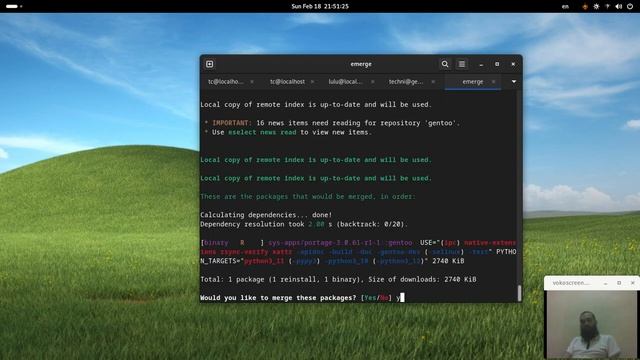The image size is (640, 360).
Task: Open the Activities overview indicator
Action: [14, 6]
